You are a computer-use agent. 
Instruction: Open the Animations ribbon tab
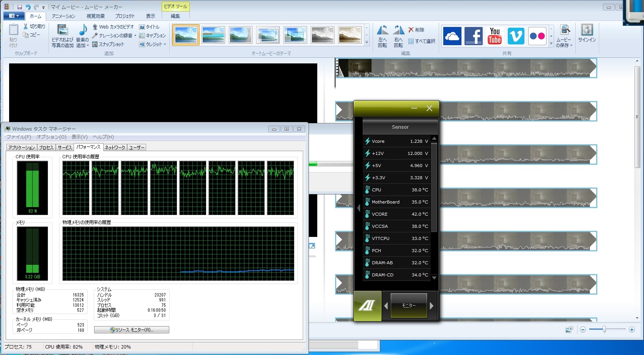(x=63, y=16)
